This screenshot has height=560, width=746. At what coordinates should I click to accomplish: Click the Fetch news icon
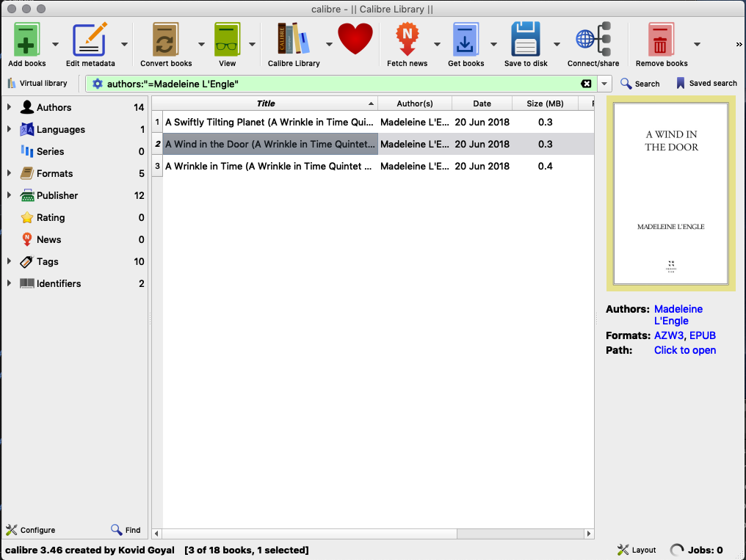[x=407, y=40]
